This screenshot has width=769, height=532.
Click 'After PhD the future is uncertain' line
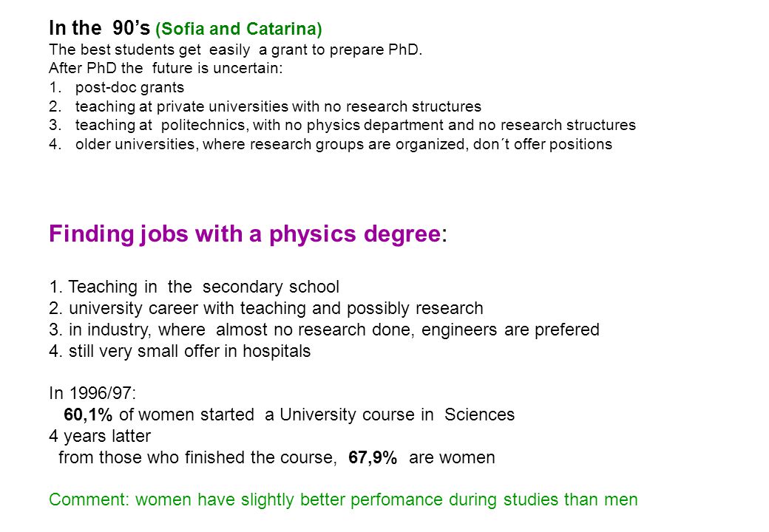(x=166, y=67)
